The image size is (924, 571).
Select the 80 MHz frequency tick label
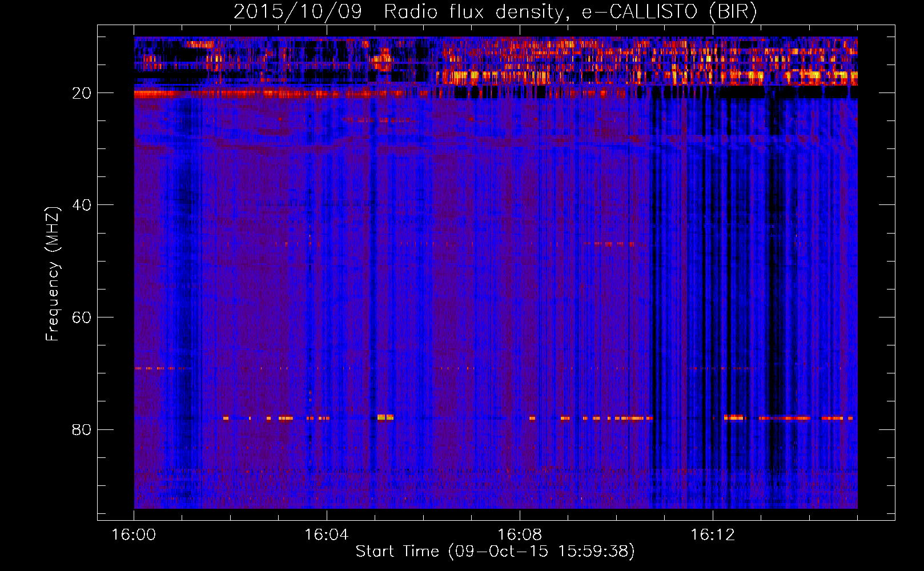(82, 429)
